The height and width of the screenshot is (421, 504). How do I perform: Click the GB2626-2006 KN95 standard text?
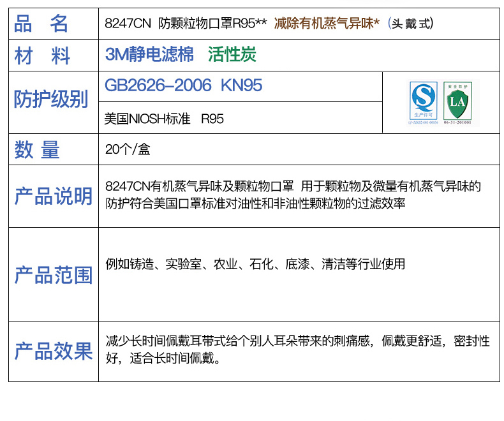tap(183, 86)
